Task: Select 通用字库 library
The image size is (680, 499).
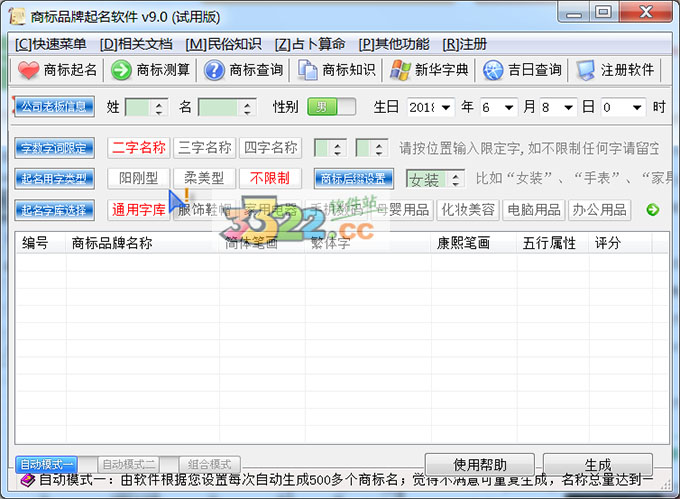Action: (x=139, y=210)
